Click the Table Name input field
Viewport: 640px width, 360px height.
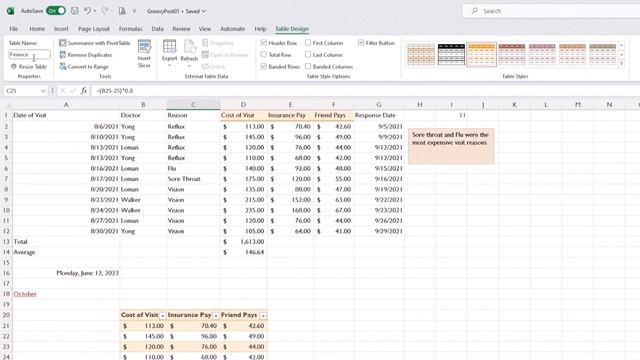(29, 54)
